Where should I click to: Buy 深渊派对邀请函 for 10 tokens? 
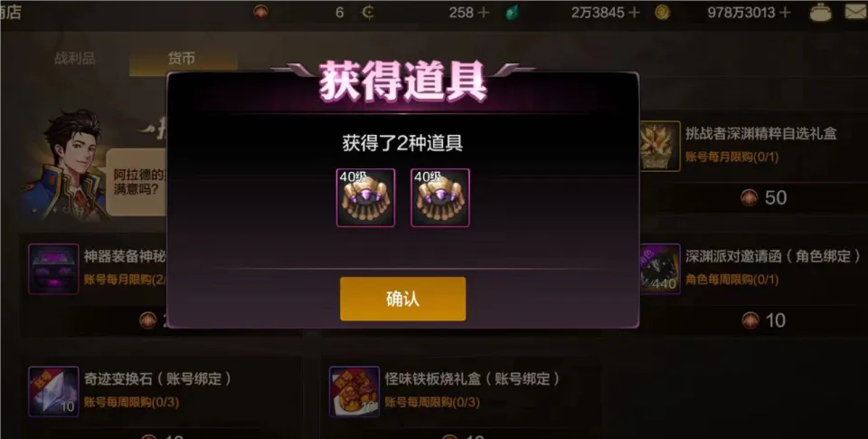click(764, 320)
